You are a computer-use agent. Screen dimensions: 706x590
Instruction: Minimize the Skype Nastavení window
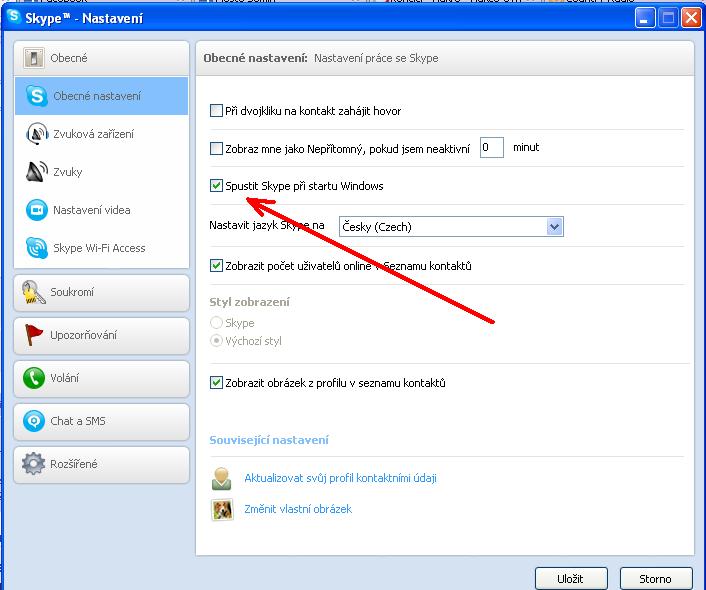pyautogui.click(x=645, y=18)
